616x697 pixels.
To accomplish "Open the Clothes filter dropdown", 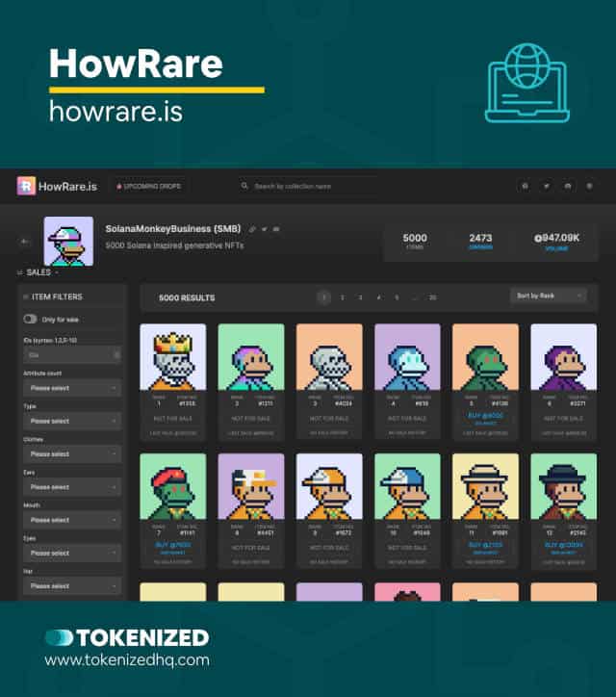I will [72, 453].
